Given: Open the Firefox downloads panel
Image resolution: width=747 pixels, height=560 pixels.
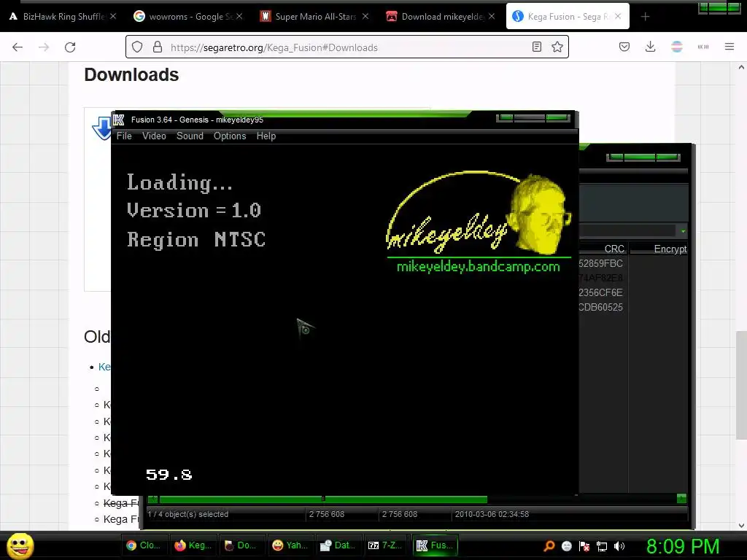Looking at the screenshot, I should pyautogui.click(x=650, y=47).
